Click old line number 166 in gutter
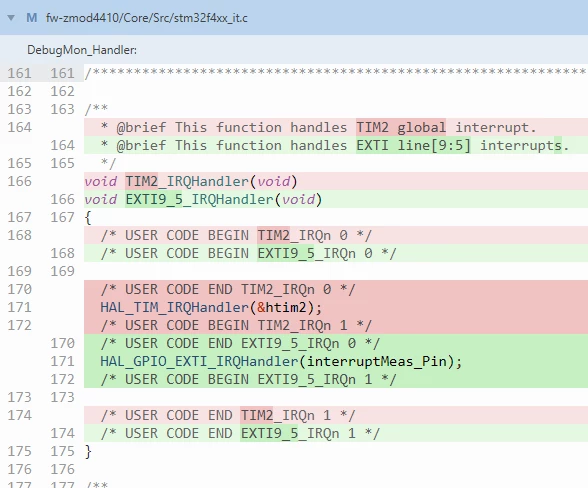Screen dimensions: 588x488 tap(20, 181)
